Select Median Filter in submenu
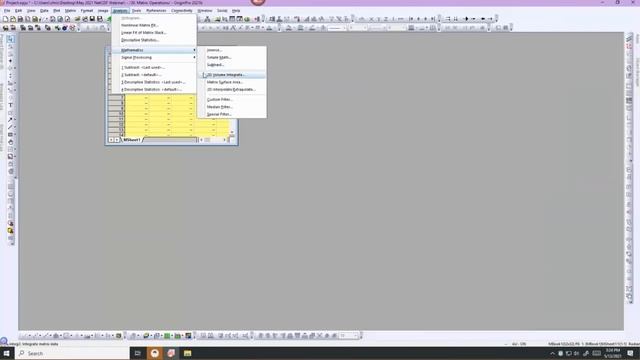This screenshot has height=360, width=640. (x=232, y=107)
